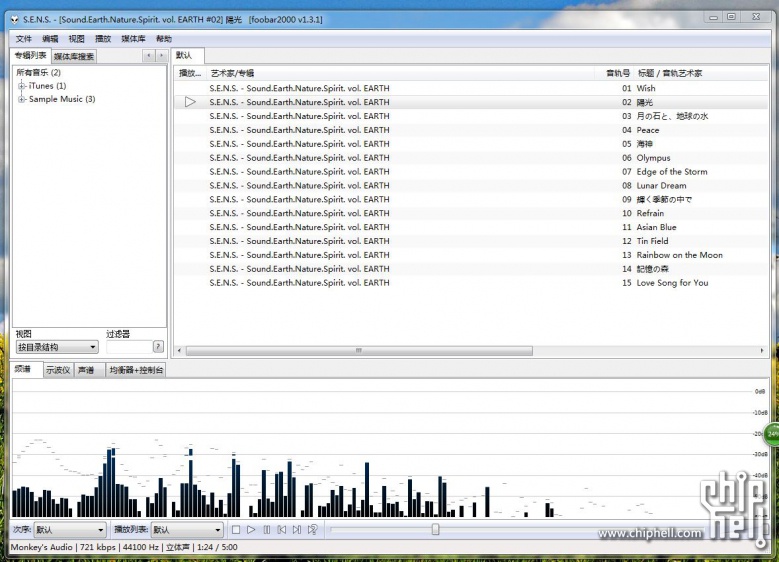Switch to the 声谱 spectrogram tab
This screenshot has width=779, height=562.
[89, 370]
